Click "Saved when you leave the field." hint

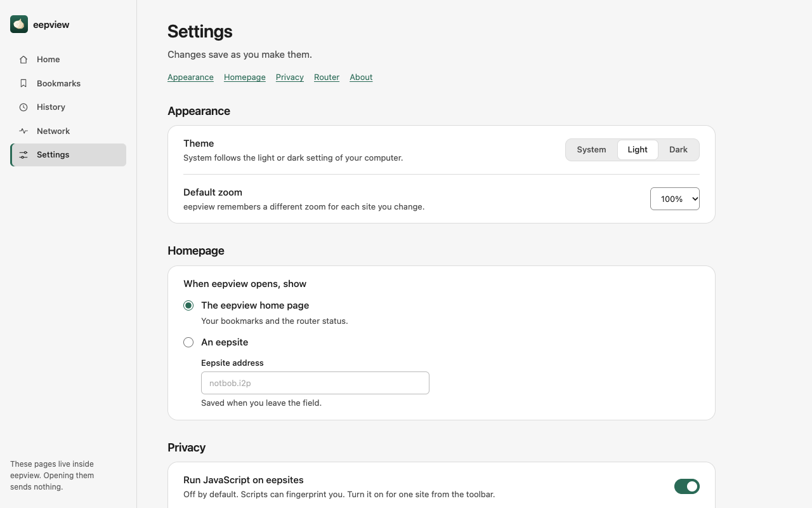click(x=261, y=403)
